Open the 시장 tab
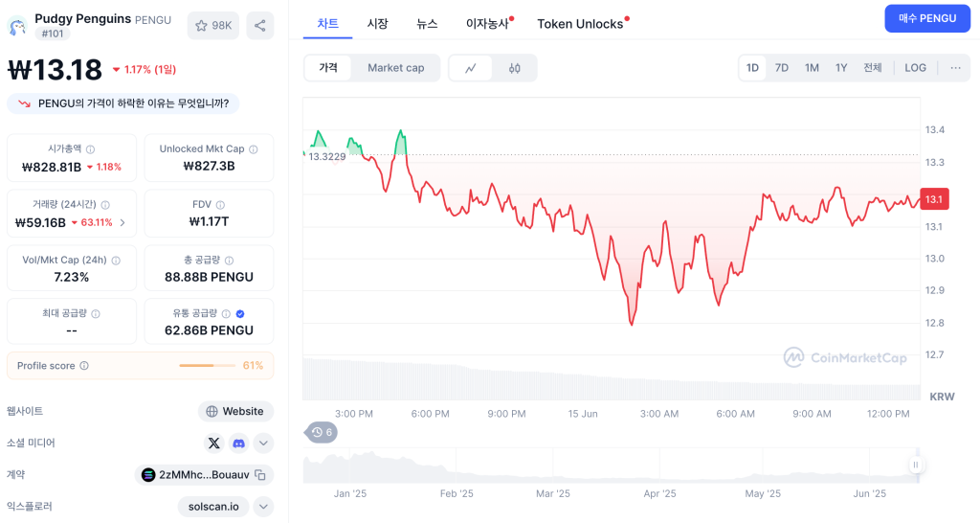The image size is (980, 523). pos(377,24)
